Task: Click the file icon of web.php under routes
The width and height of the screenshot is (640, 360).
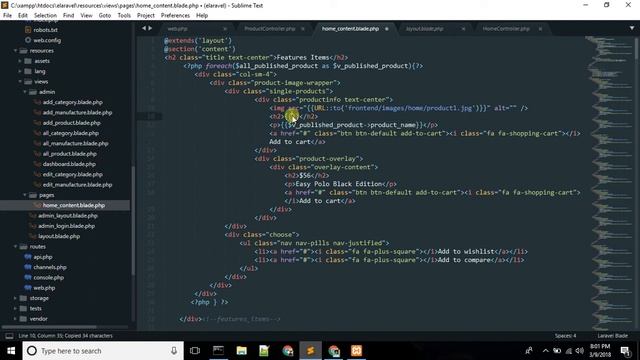Action: (28, 288)
